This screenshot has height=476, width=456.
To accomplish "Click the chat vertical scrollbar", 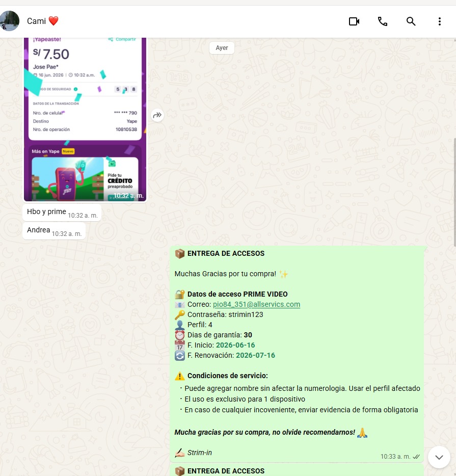I will (x=454, y=192).
